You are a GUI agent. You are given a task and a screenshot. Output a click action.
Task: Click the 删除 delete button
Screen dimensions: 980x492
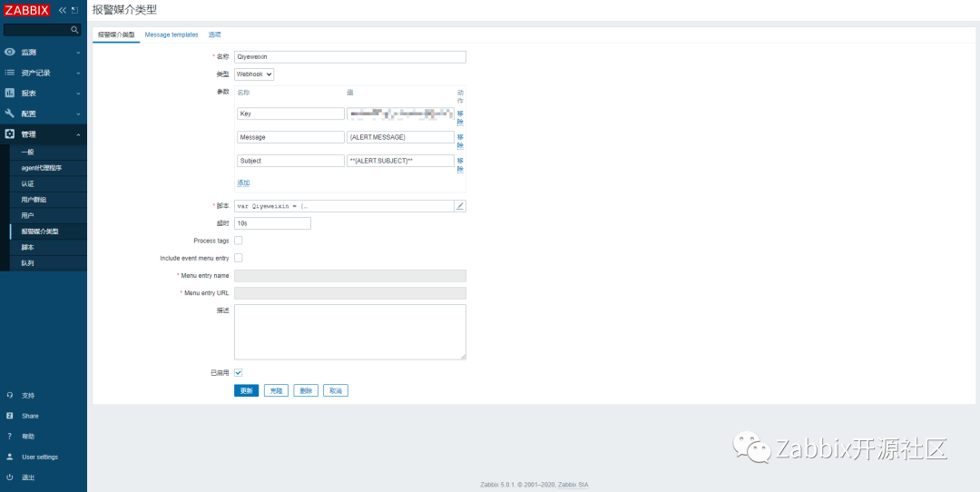pos(306,390)
